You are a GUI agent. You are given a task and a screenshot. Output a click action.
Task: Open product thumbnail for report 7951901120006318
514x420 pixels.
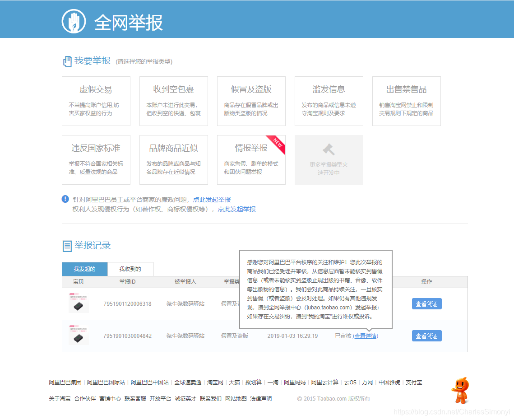click(79, 303)
